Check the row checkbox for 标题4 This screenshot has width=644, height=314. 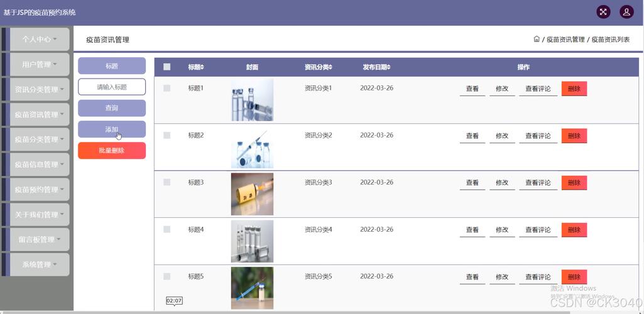pyautogui.click(x=166, y=229)
